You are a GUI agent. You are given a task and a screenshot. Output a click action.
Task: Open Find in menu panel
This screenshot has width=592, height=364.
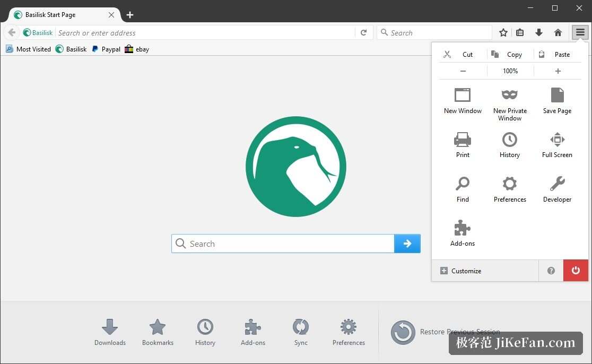(463, 189)
